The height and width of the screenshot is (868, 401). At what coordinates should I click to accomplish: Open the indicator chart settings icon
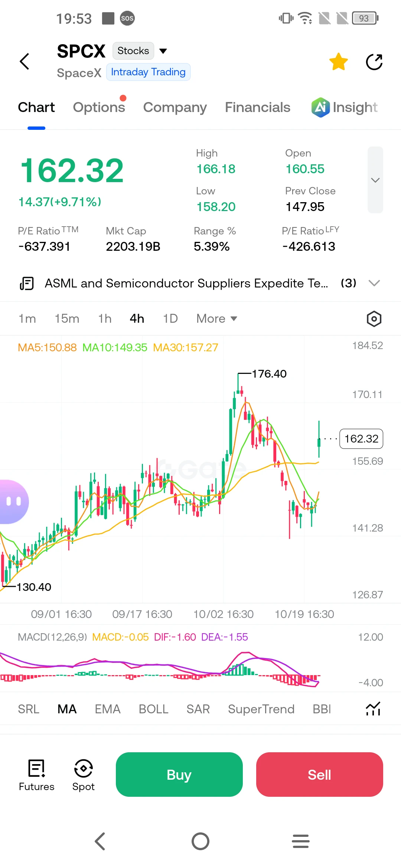[x=373, y=709]
